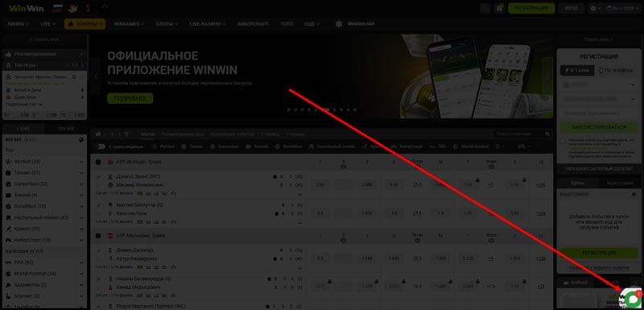The width and height of the screenshot is (644, 310).
Task: Click the promo code input field
Action: pos(599,113)
